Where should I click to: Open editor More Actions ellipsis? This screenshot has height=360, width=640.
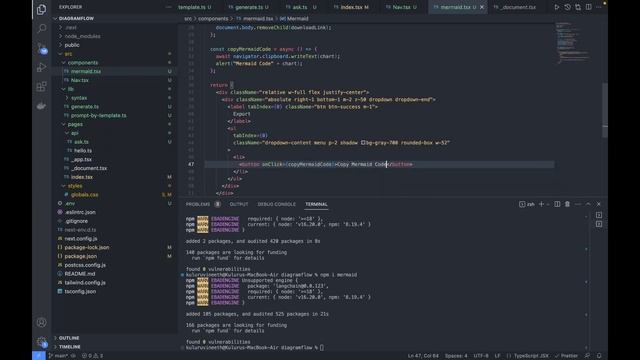tap(599, 7)
